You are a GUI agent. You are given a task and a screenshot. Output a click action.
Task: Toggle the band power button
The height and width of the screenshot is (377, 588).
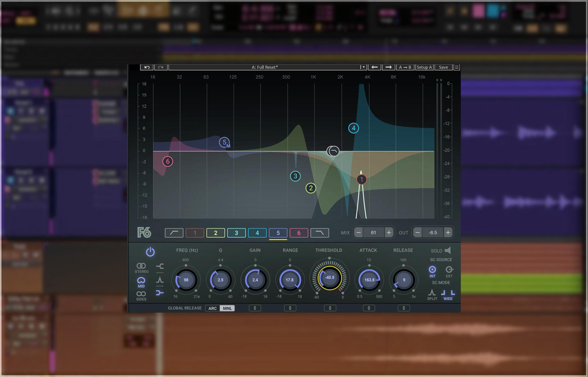click(150, 252)
